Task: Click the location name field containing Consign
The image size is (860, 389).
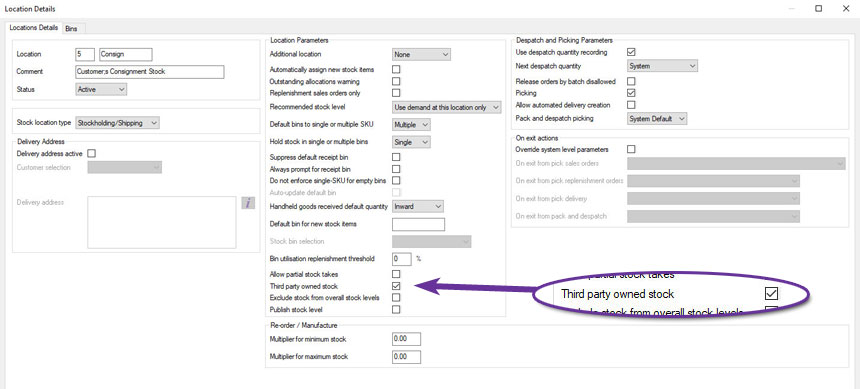Action: click(x=126, y=54)
